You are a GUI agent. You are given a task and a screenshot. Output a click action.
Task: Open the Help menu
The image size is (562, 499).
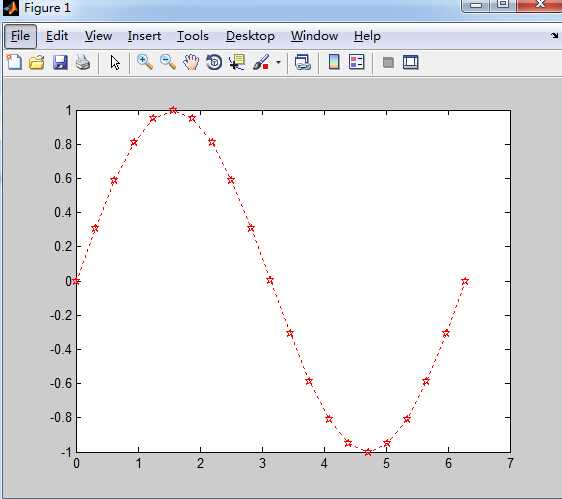[367, 36]
